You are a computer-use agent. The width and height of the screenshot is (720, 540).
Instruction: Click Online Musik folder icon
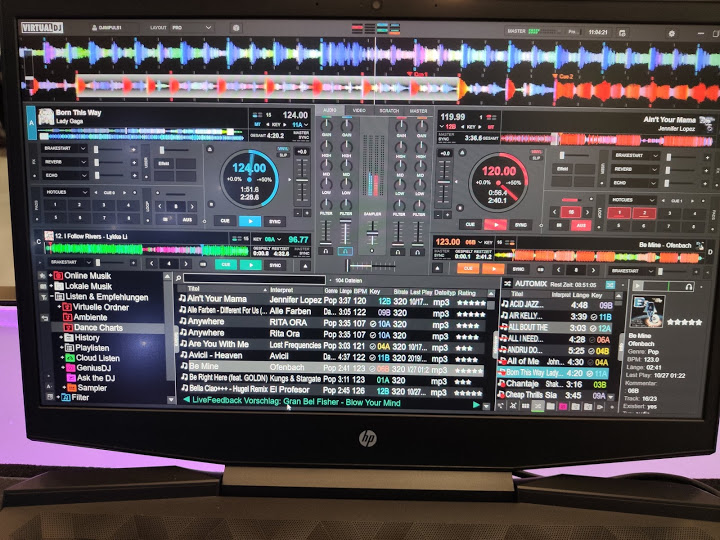tap(58, 276)
